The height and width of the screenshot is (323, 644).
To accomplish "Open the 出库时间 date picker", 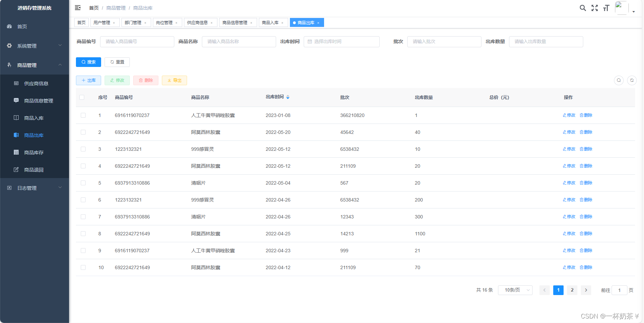I will (x=341, y=42).
